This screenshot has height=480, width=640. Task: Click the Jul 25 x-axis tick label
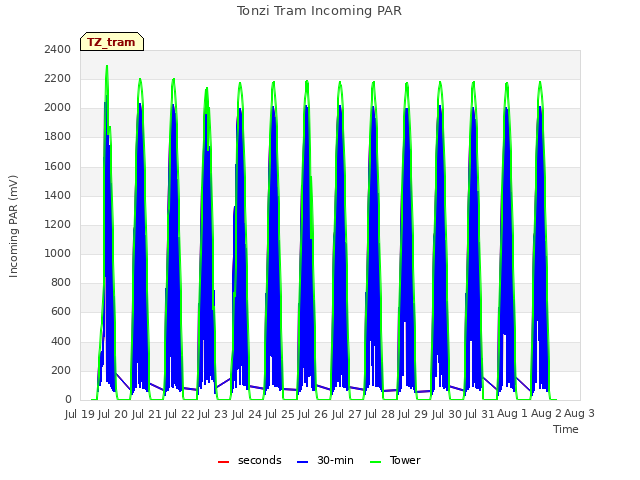point(280,414)
